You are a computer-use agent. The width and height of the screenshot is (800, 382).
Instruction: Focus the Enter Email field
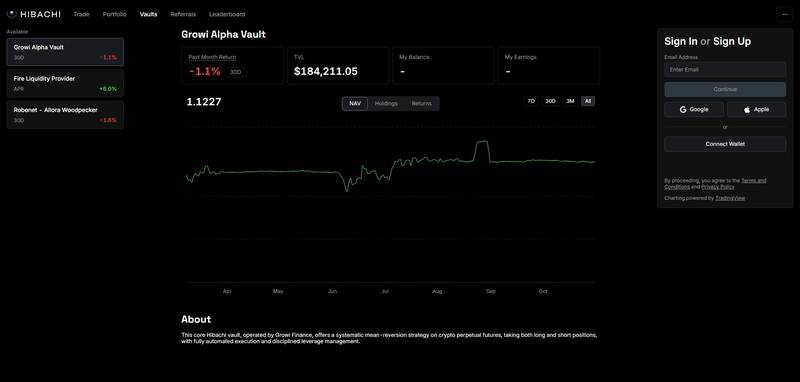coord(725,69)
